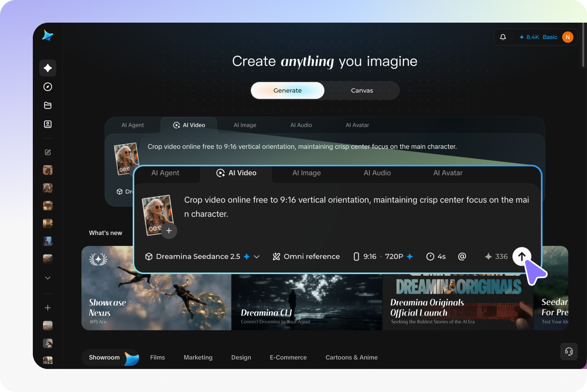Open the 4s duration selector
The width and height of the screenshot is (587, 392).
436,257
